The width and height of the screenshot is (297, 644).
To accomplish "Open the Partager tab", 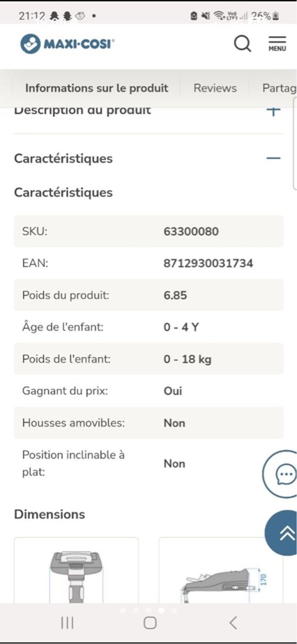I will click(278, 88).
